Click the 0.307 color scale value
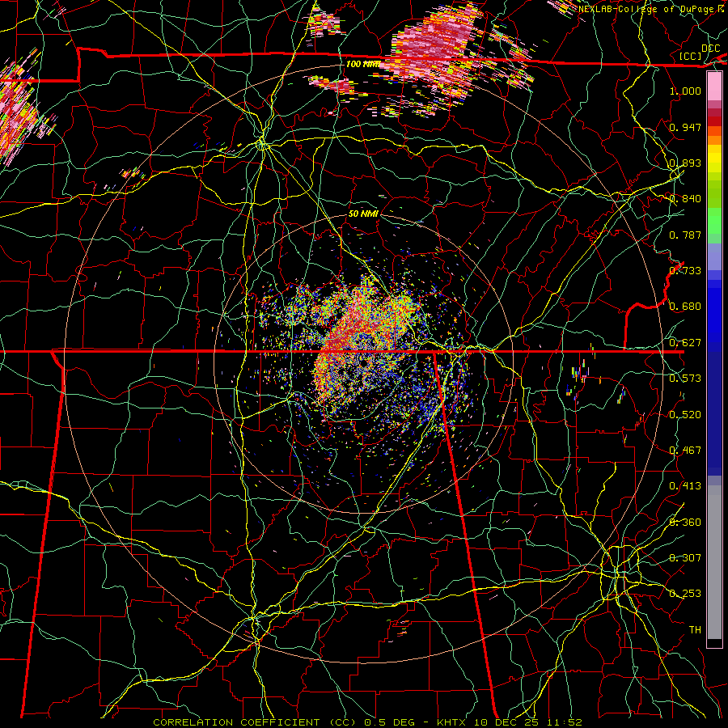 (x=685, y=558)
